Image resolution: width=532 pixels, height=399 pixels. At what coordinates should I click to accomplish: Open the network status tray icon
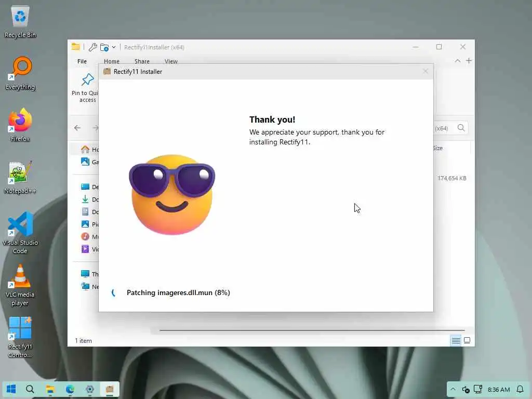(478, 389)
